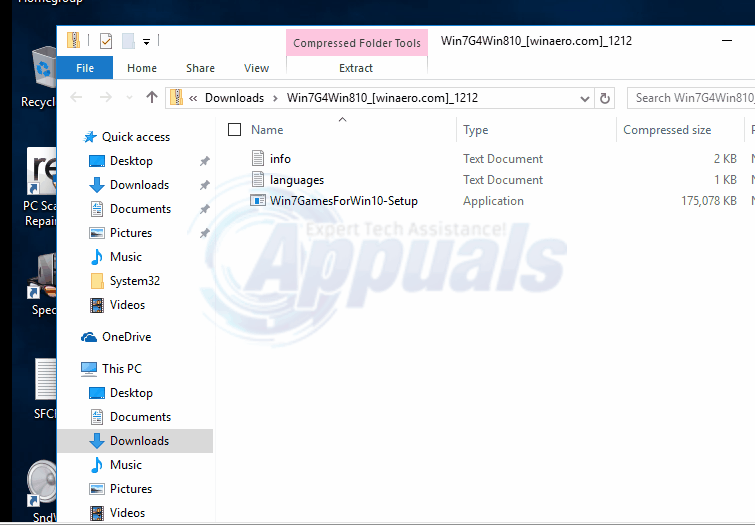Click the zip folder icon in title bar

73,40
